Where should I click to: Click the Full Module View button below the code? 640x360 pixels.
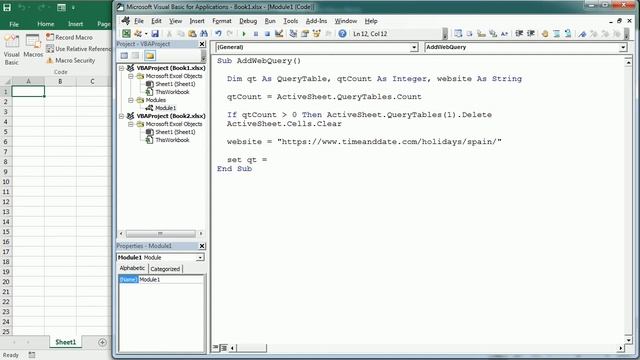(223, 348)
